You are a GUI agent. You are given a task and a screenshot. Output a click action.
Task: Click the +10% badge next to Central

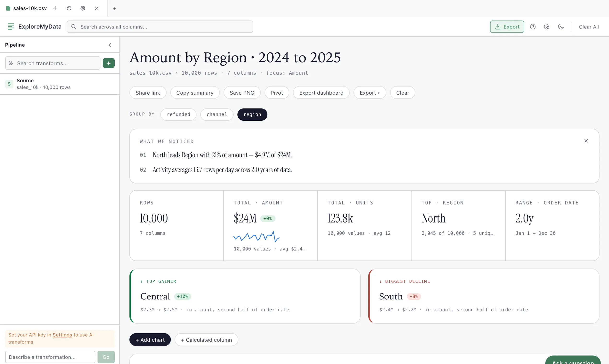point(182,296)
